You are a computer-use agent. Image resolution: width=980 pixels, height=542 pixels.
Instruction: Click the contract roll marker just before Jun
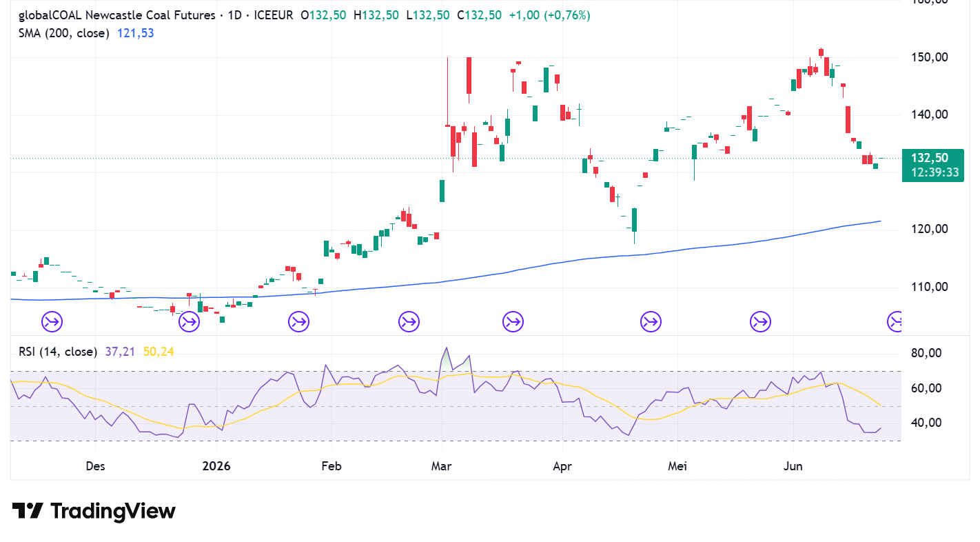point(760,321)
